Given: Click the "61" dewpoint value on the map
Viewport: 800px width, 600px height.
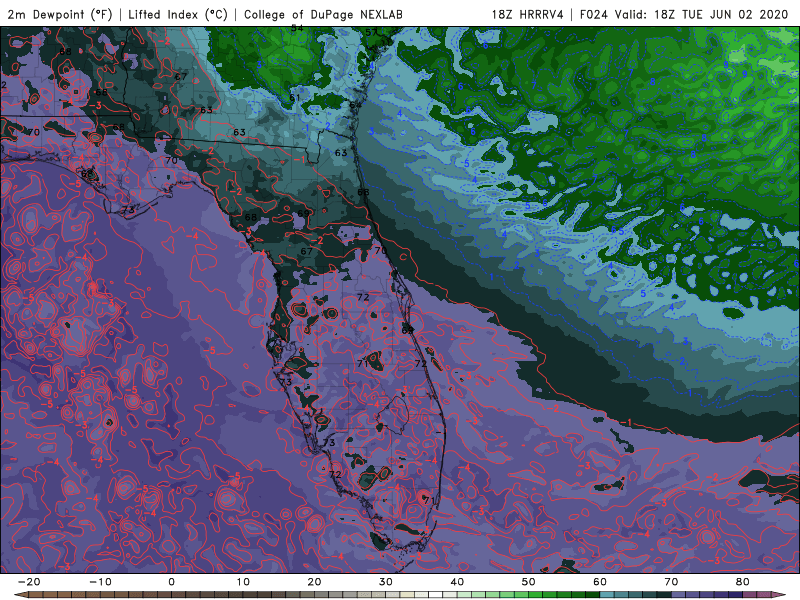Looking at the screenshot, I should (295, 97).
